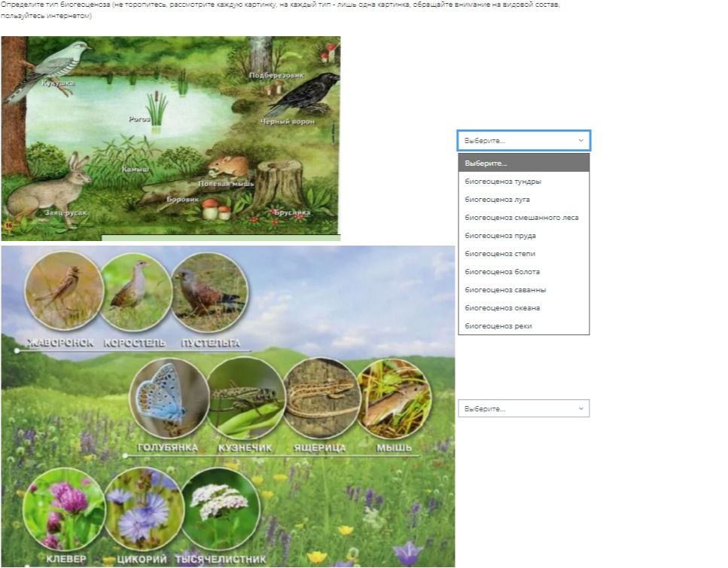Click the Голубянка butterfly circle picture
The width and height of the screenshot is (728, 568).
(169, 399)
